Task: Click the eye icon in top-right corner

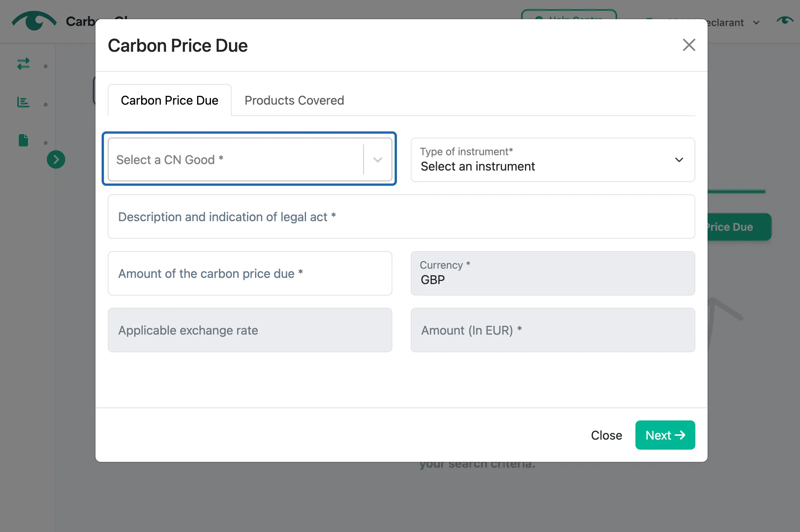Action: (x=785, y=20)
